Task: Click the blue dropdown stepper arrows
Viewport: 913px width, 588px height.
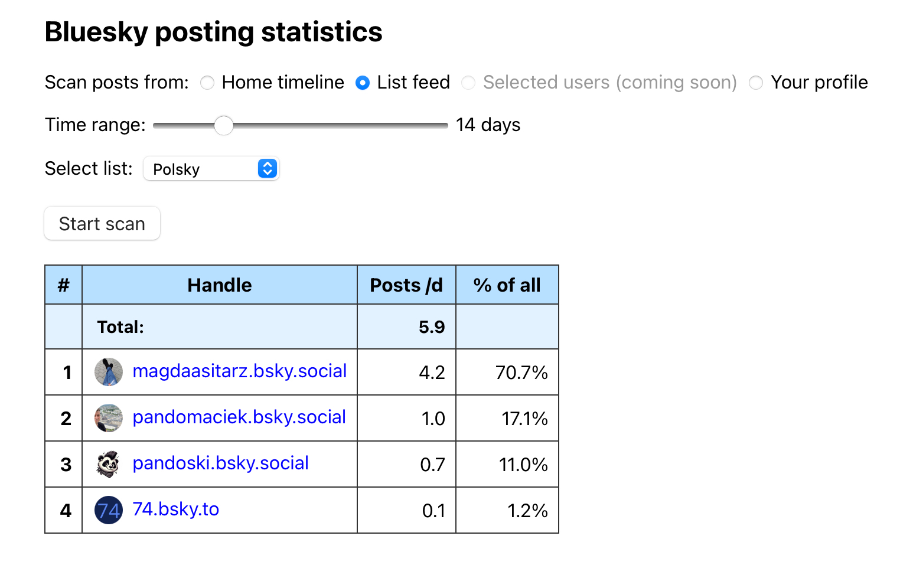Action: tap(268, 169)
